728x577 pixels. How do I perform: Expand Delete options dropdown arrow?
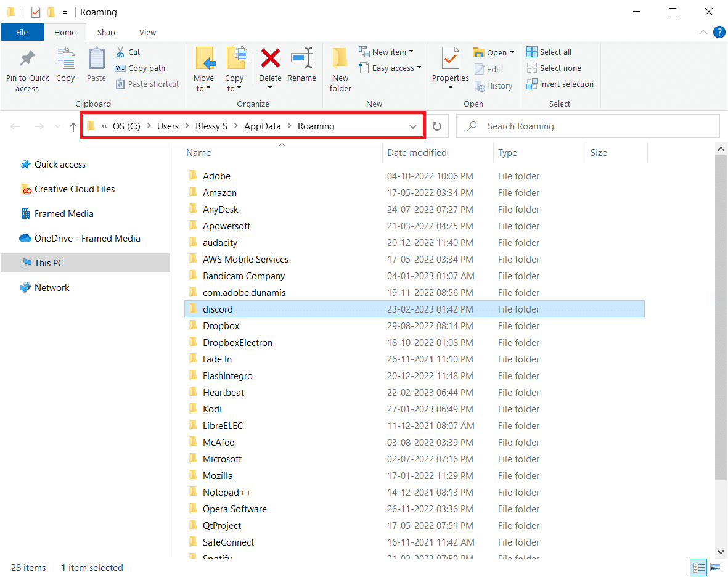[x=270, y=88]
